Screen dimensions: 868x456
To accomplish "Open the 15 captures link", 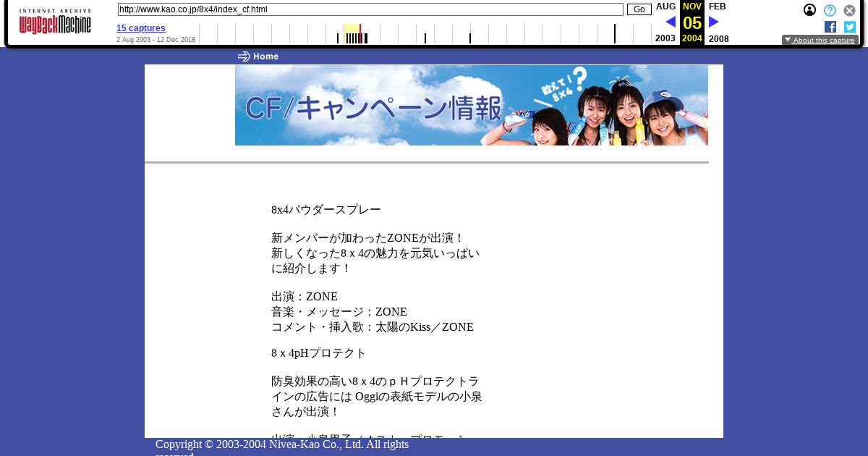I will pos(141,28).
